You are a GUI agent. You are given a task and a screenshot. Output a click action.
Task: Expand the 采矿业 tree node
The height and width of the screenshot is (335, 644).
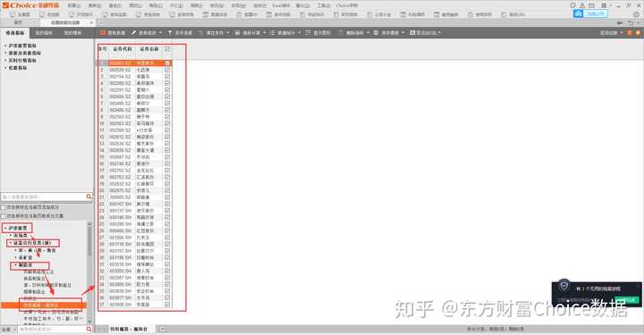click(15, 257)
